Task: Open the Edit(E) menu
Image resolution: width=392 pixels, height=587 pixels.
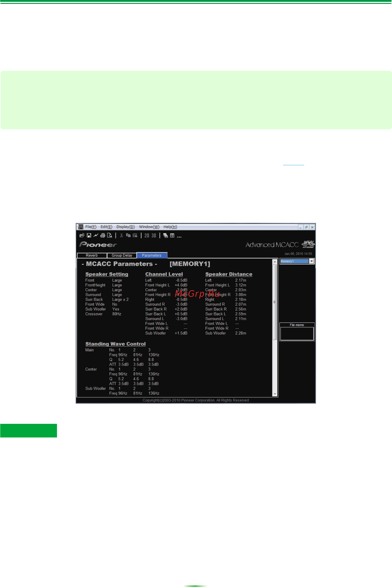Action: pos(106,227)
